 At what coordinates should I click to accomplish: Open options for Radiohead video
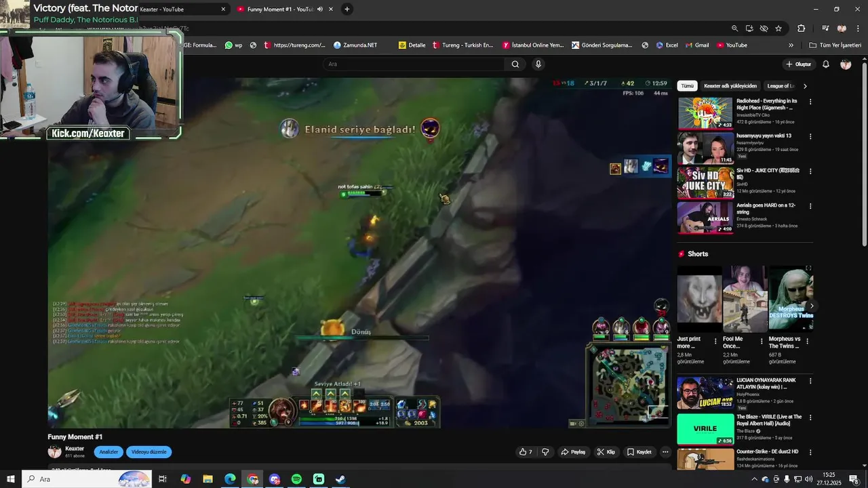click(x=810, y=102)
